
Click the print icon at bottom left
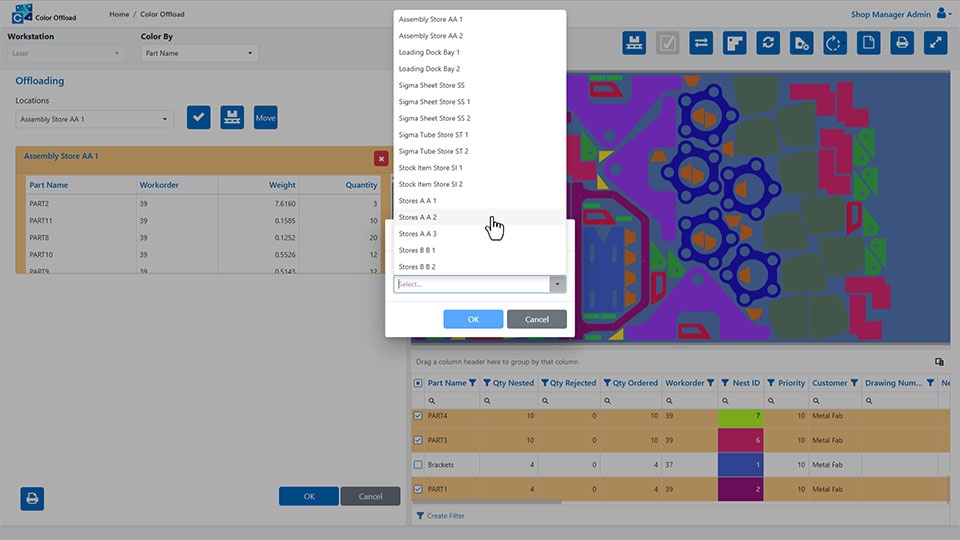[32, 497]
